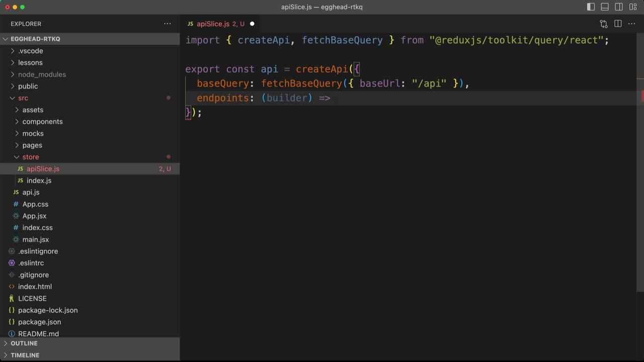This screenshot has height=362, width=644.
Task: Expand the TIMELINE section
Action: 25,355
